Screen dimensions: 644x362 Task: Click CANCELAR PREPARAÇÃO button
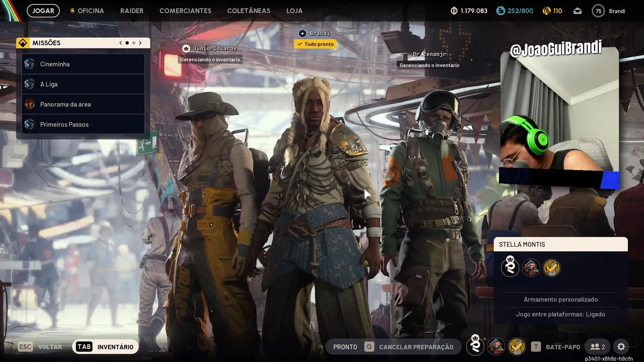click(x=409, y=347)
